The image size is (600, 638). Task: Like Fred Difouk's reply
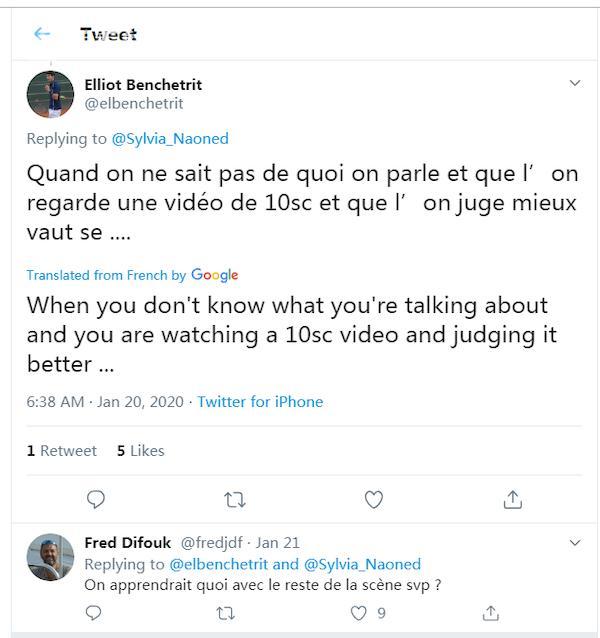(x=359, y=613)
